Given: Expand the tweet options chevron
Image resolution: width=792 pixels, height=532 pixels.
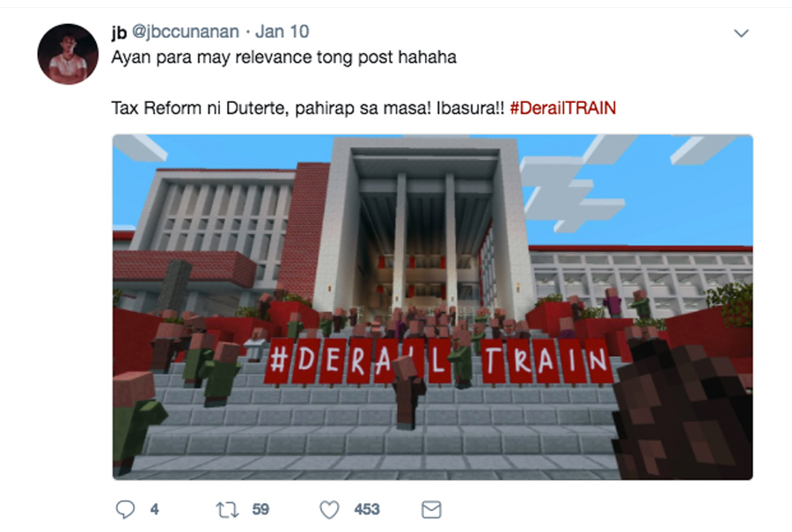Looking at the screenshot, I should [x=741, y=33].
